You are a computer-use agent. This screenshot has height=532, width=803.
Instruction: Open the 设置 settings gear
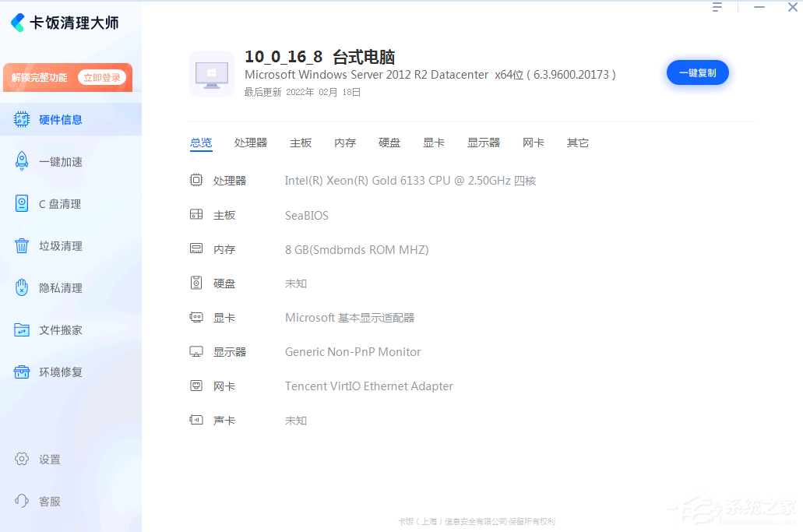pyautogui.click(x=23, y=459)
